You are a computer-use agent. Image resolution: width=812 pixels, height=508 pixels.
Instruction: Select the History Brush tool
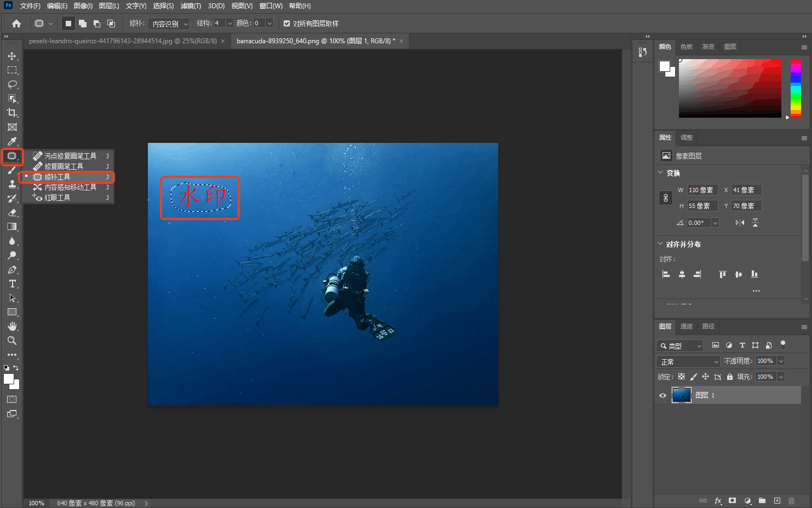pyautogui.click(x=12, y=199)
